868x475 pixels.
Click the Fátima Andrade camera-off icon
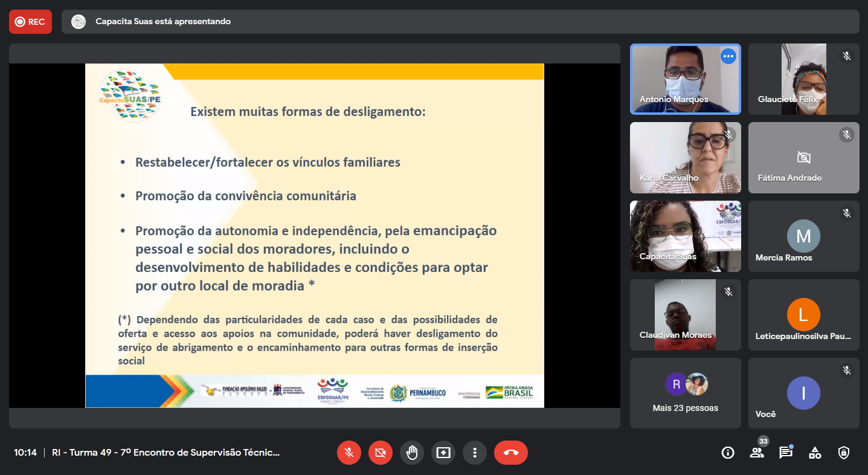tap(803, 158)
